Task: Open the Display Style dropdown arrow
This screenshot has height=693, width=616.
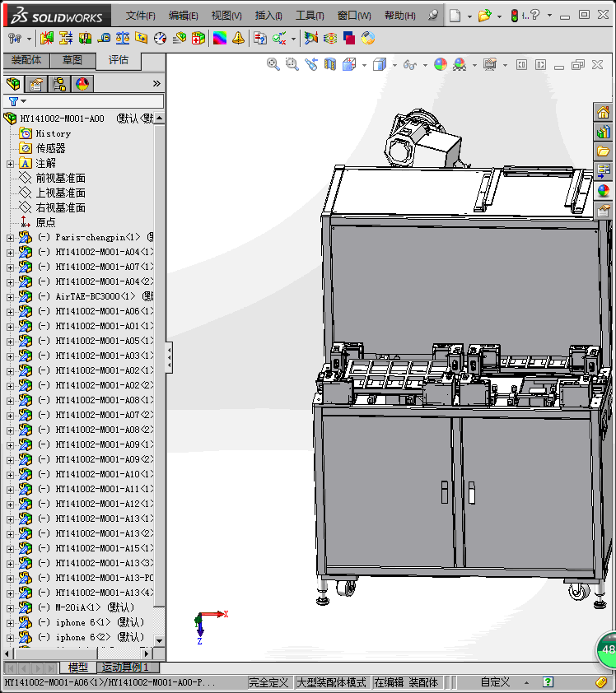Action: (394, 65)
